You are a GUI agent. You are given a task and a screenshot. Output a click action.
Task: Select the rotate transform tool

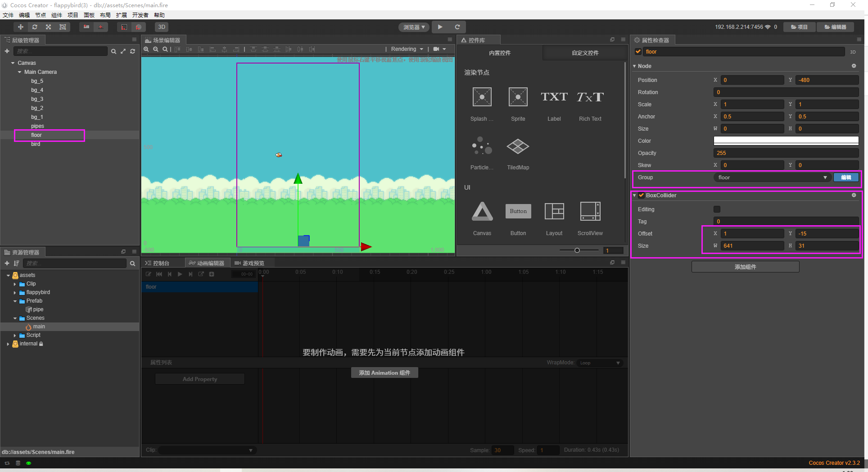35,27
